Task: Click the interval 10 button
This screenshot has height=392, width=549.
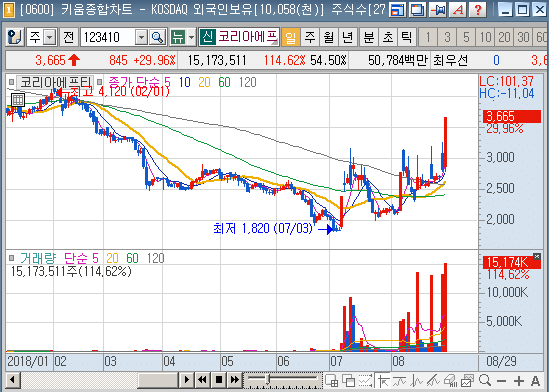Action: click(x=485, y=37)
